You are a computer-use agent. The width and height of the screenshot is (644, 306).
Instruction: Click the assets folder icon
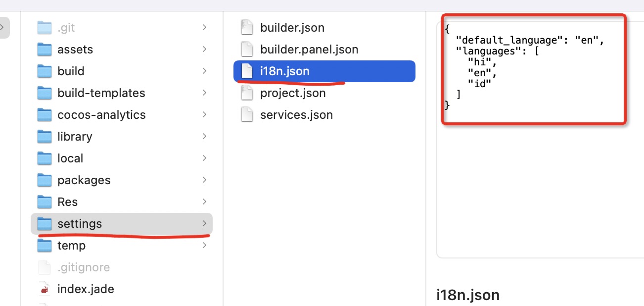tap(45, 50)
